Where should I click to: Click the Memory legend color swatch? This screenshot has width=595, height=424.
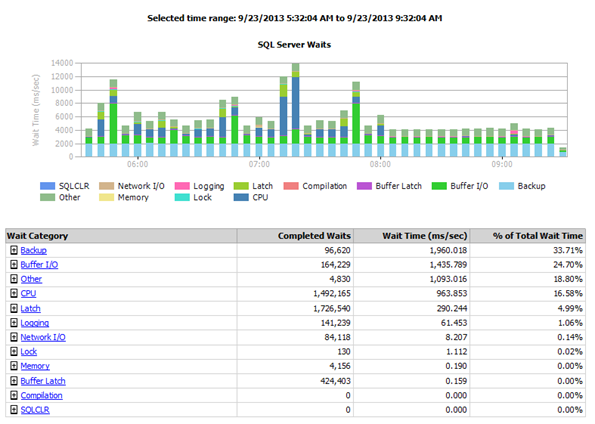(x=106, y=197)
